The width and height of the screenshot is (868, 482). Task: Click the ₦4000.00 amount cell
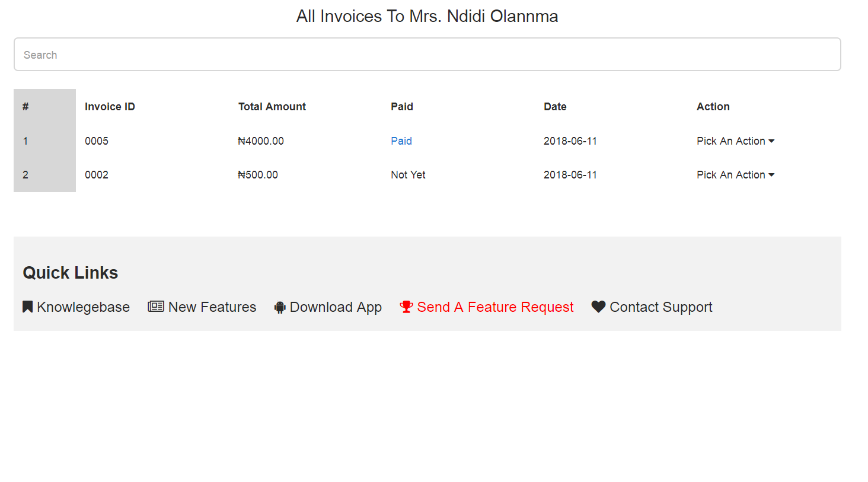pyautogui.click(x=261, y=141)
